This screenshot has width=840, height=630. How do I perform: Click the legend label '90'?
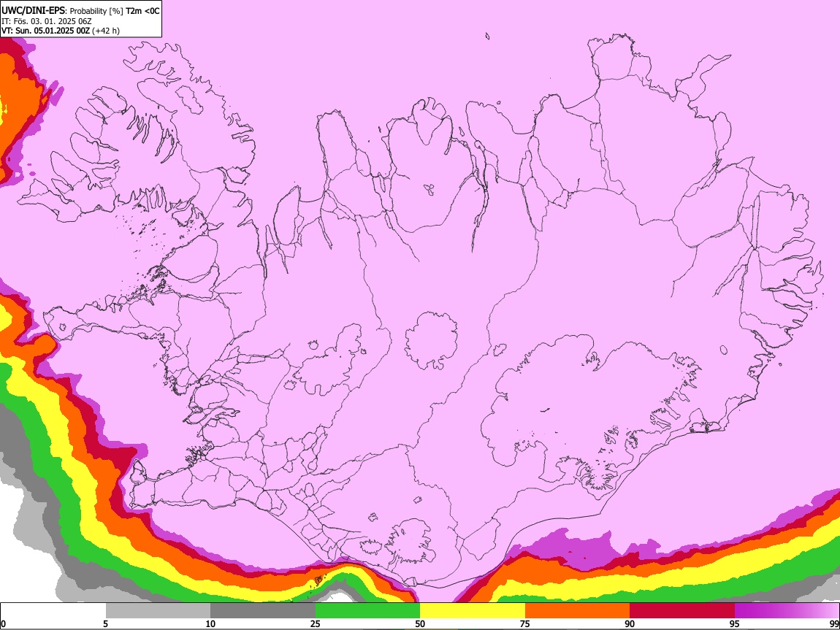tap(630, 623)
